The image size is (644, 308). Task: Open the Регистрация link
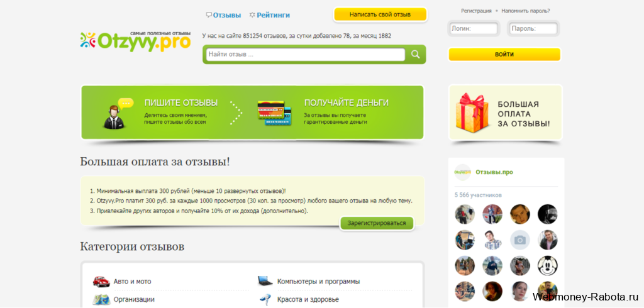[x=476, y=11]
